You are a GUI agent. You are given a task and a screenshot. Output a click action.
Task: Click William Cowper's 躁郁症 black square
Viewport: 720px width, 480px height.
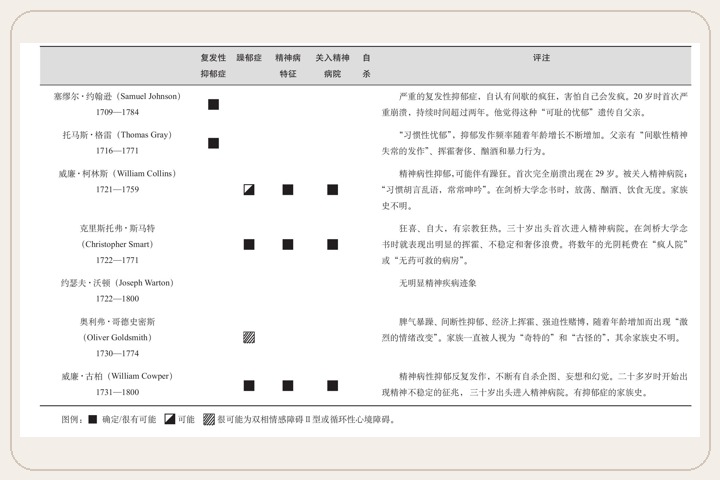point(249,385)
